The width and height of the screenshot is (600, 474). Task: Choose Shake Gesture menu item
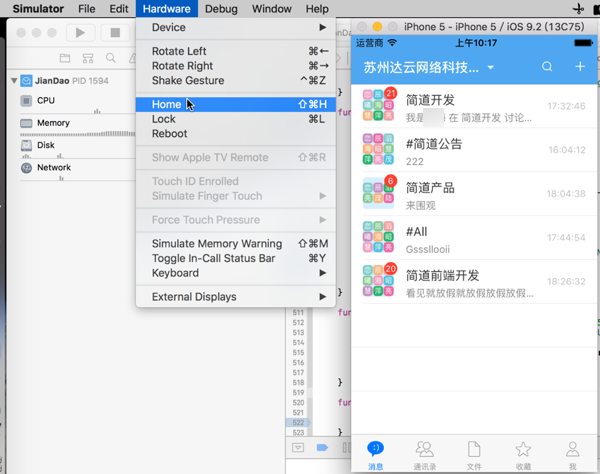[236, 81]
